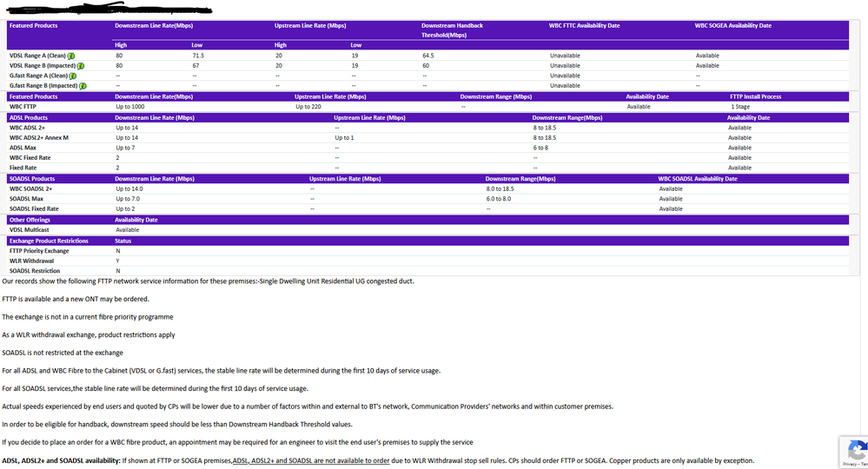Select line 'The exchange is not in a current fibre priority programme'

point(88,317)
